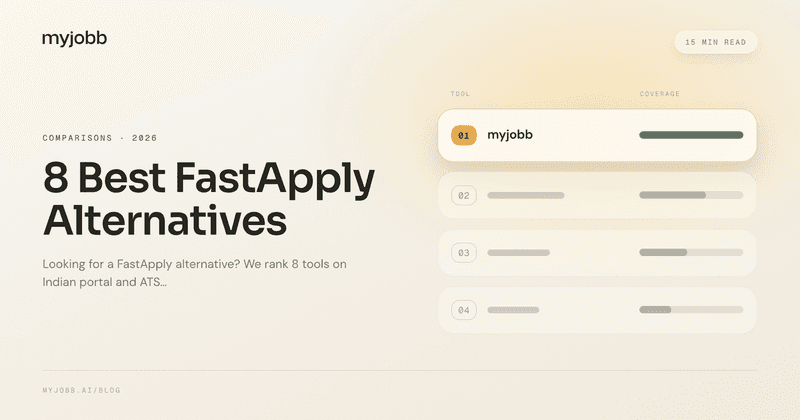Click the COMPARISONS · 2026 label

tap(99, 138)
